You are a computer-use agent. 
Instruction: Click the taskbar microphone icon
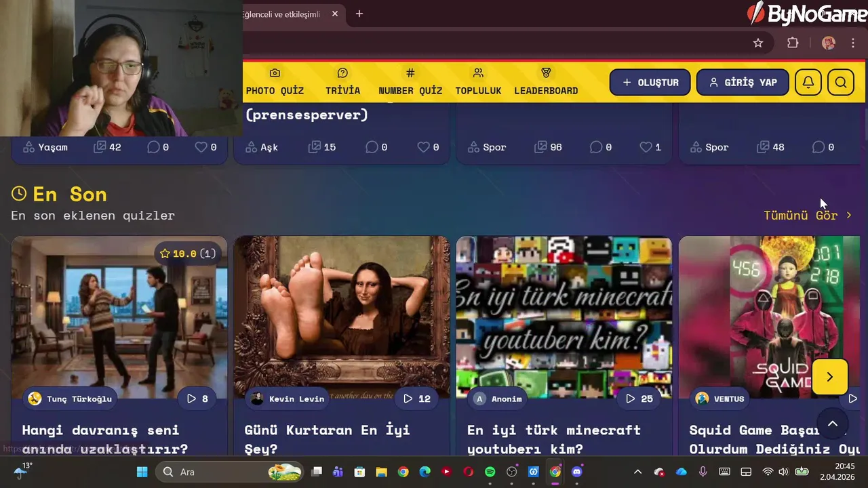pos(703,472)
